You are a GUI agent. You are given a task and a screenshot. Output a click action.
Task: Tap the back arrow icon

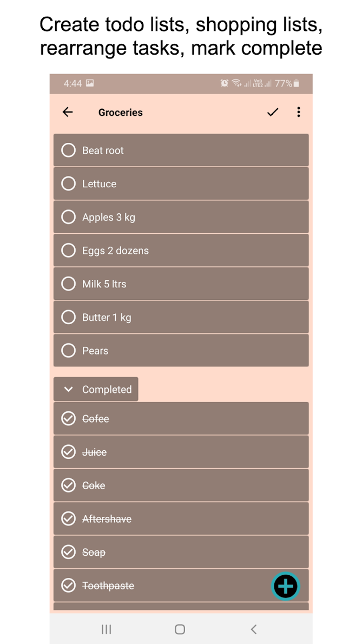(68, 112)
